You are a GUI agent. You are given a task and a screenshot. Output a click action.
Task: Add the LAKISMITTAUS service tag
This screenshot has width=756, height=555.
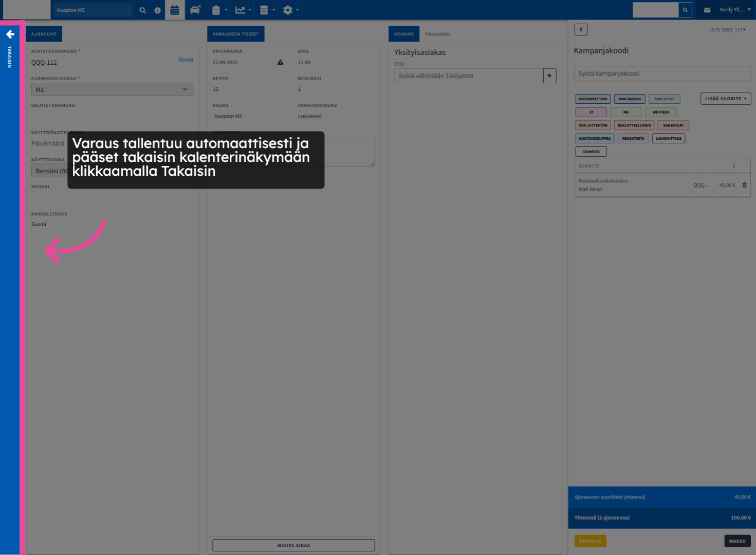pyautogui.click(x=669, y=138)
